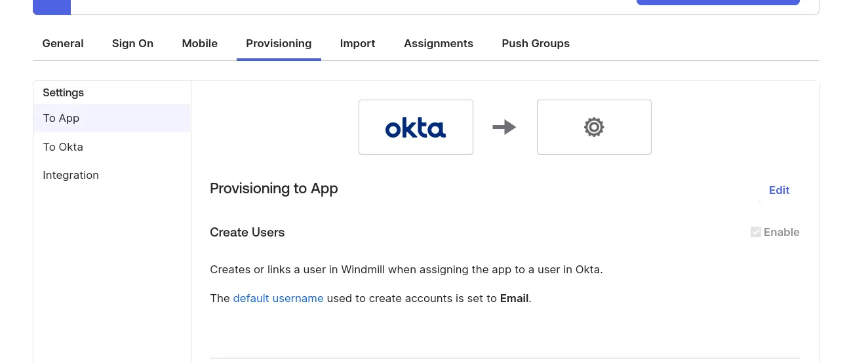Click the Provisioning to App heading
868x363 pixels.
click(x=273, y=189)
